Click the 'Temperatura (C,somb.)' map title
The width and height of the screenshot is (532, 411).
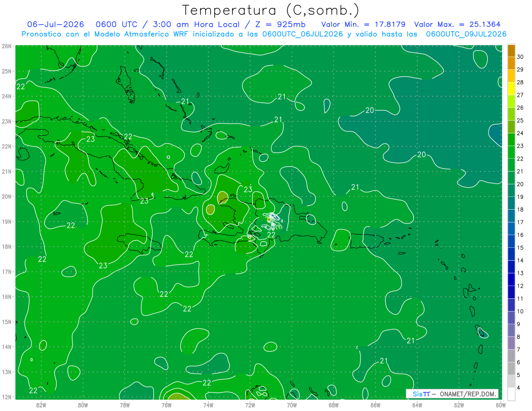click(271, 10)
